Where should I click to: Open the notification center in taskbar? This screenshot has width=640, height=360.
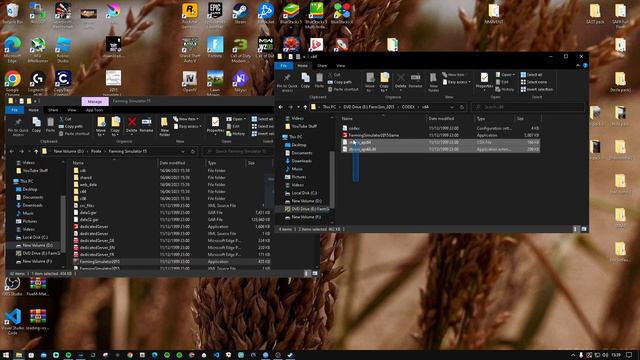click(629, 355)
